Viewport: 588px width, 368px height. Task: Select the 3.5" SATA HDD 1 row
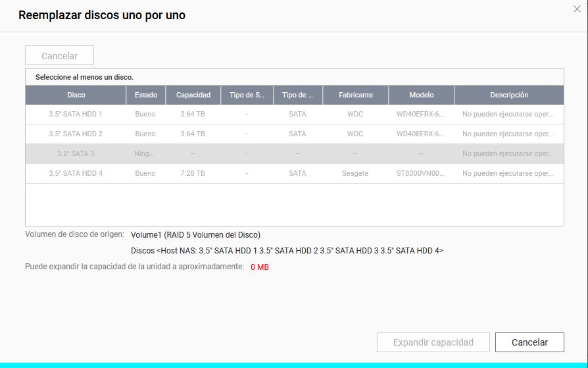point(76,114)
